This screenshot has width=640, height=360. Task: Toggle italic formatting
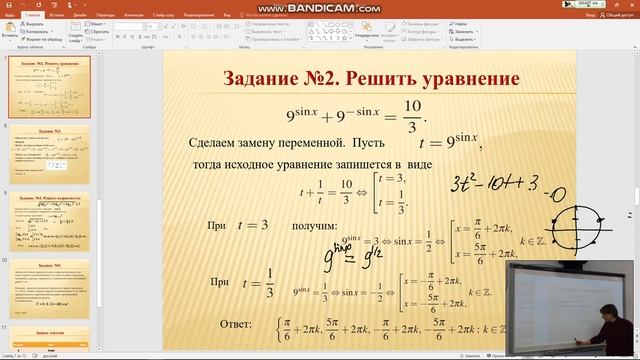(125, 37)
